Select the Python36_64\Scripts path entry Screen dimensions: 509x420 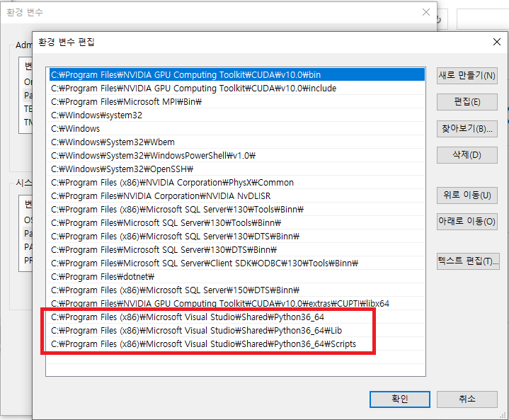236,344
